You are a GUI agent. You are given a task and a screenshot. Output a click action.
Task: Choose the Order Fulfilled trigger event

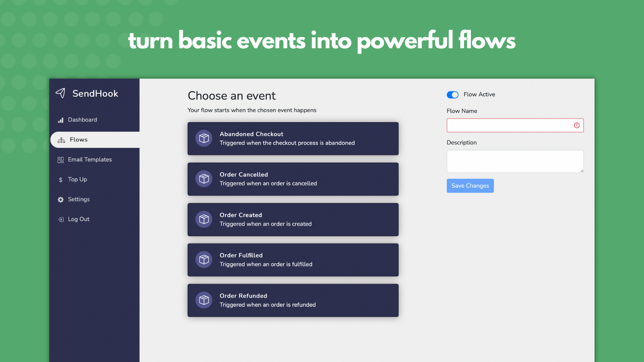[x=293, y=259]
